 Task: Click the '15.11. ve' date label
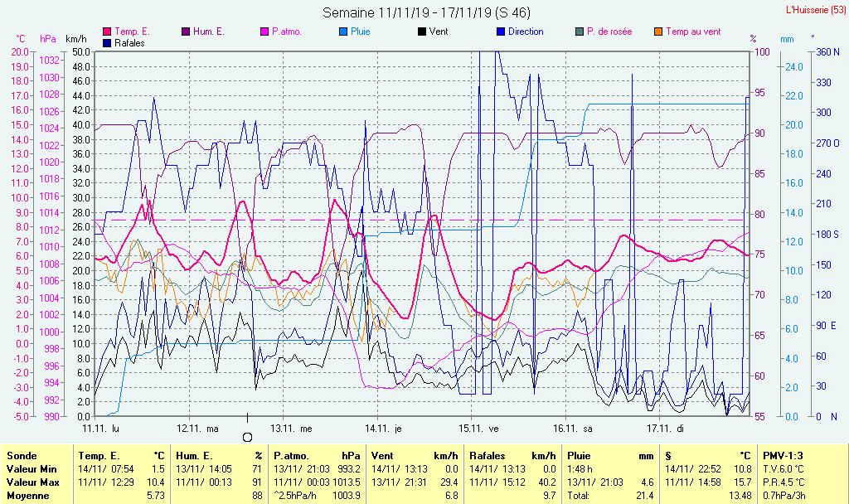(478, 429)
